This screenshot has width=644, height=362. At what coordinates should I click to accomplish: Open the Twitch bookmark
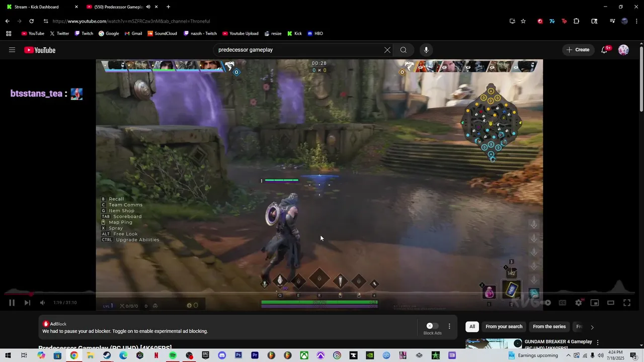pos(84,34)
